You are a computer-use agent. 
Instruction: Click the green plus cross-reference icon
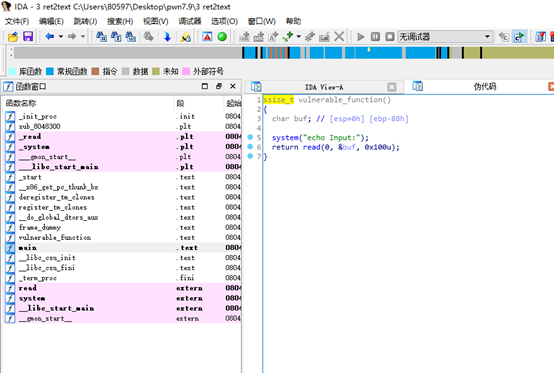coord(288,36)
